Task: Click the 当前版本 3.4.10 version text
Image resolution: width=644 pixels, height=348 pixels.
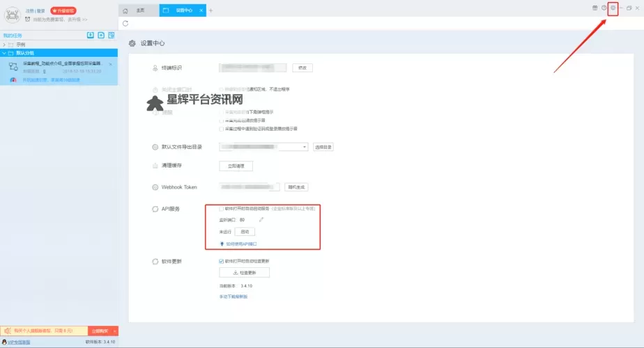Action: (236, 286)
